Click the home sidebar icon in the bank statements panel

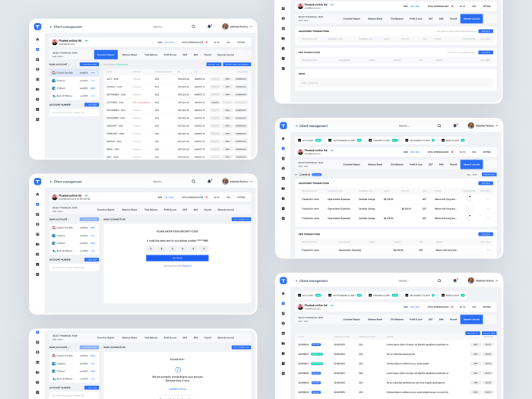click(x=38, y=40)
